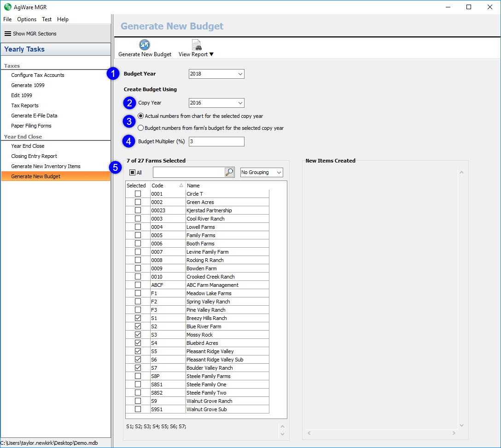Check the Circle T farm checkbox
This screenshot has height=448, width=501.
[138, 194]
